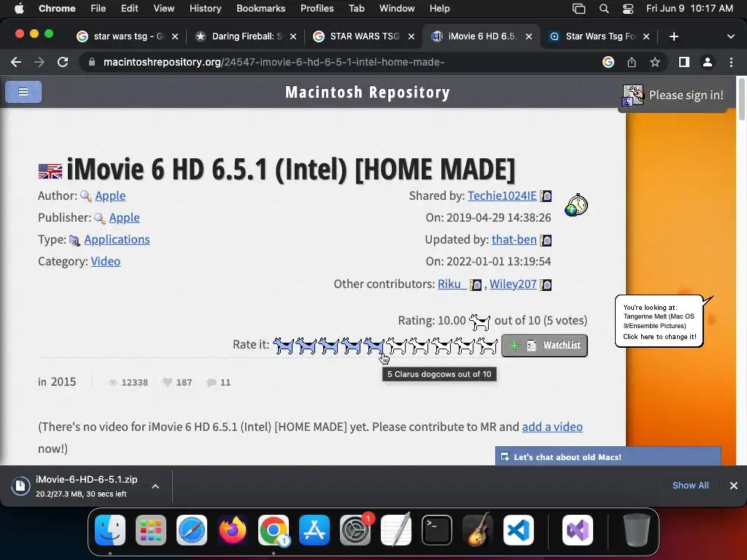Viewport: 747px width, 560px height.
Task: Open the Bookmarks menu in menu bar
Action: coord(260,9)
